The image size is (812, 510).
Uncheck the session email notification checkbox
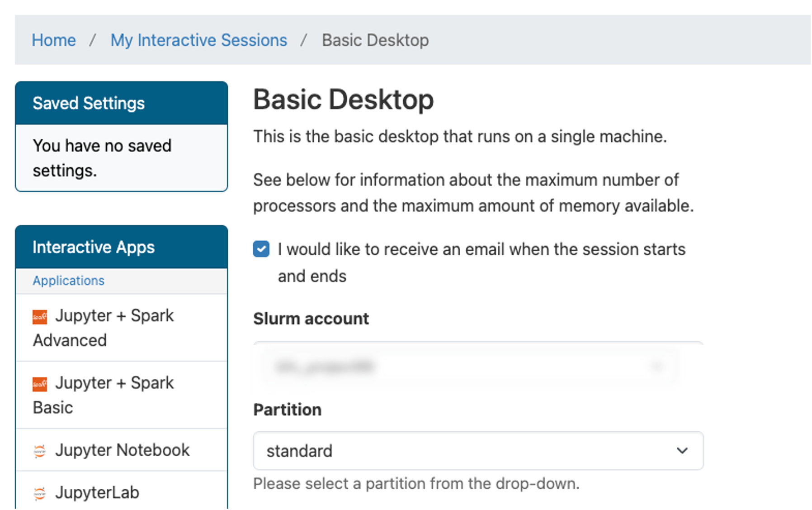[261, 249]
